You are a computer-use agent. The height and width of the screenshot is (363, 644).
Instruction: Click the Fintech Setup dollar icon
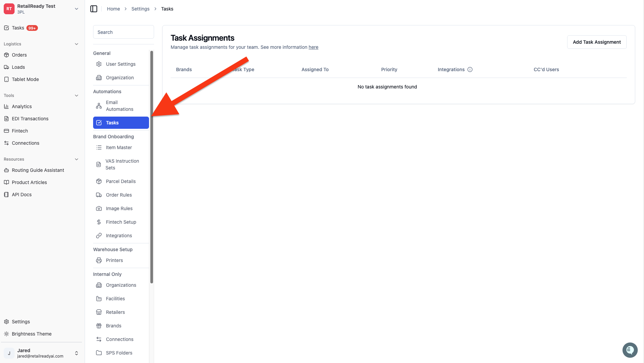pos(99,222)
